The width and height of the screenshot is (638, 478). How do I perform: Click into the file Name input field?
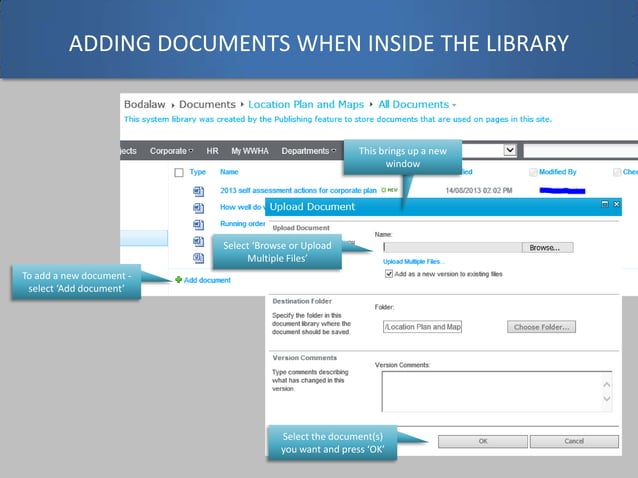(452, 247)
